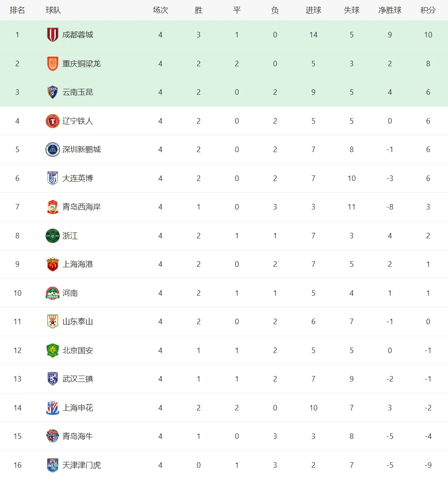The height and width of the screenshot is (478, 448).
Task: Click the 积分 column header
Action: coord(428,10)
